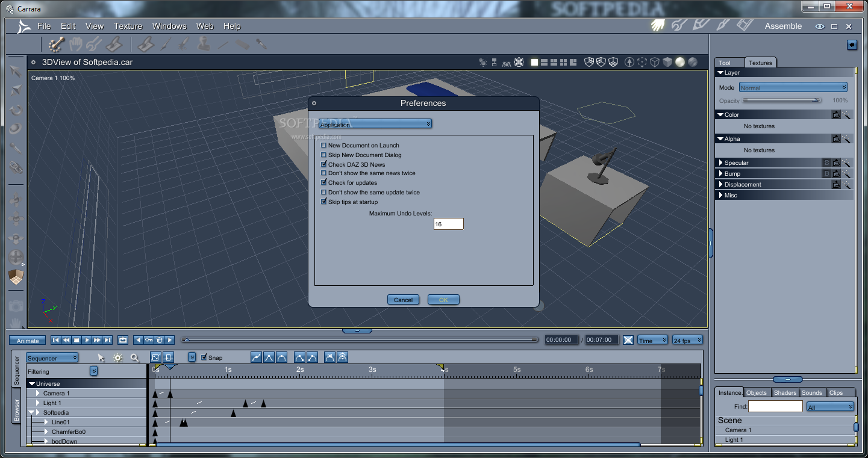Screen dimensions: 868x458
Task: Enable New Document on Launch checkbox
Action: click(324, 145)
